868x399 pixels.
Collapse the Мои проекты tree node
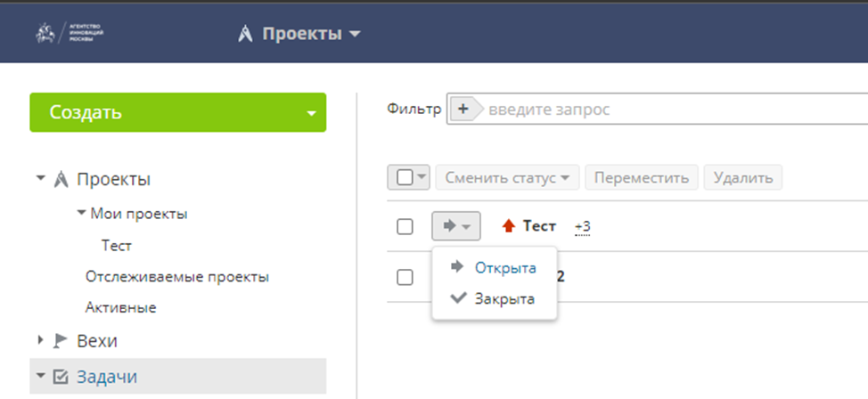[81, 213]
